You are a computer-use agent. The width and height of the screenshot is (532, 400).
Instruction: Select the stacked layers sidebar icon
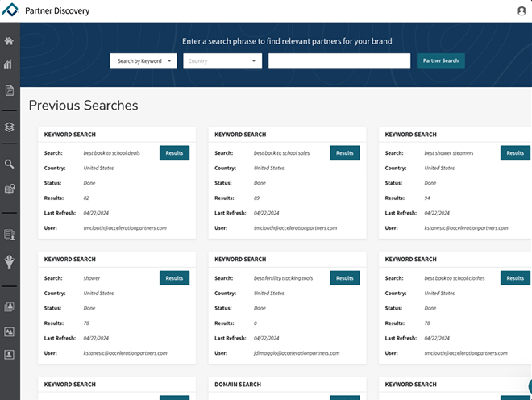tap(9, 127)
